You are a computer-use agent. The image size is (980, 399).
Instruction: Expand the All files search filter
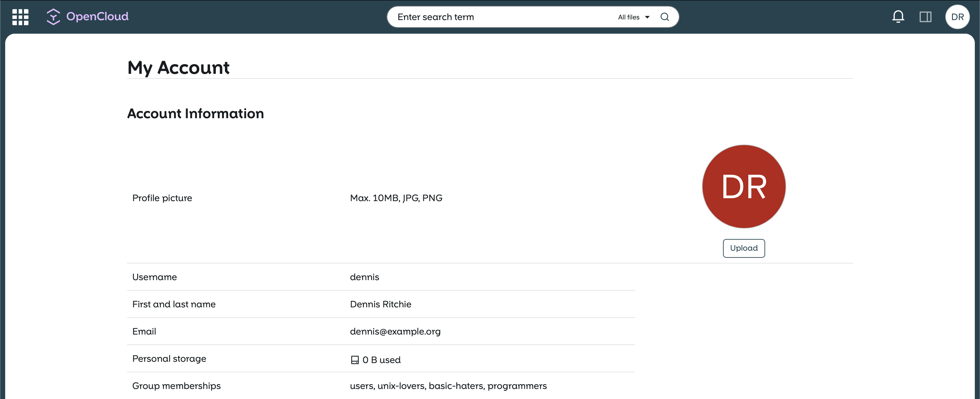[x=628, y=17]
